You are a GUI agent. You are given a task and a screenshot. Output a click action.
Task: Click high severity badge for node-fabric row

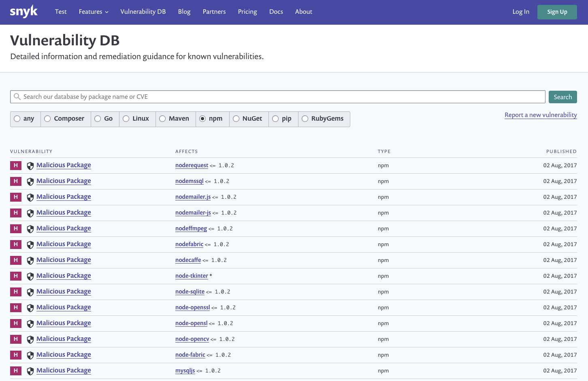[16, 355]
